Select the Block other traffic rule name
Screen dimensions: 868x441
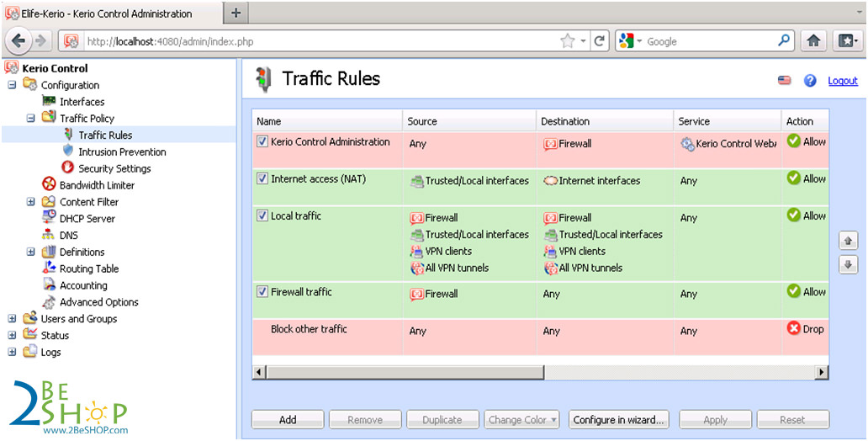(309, 328)
